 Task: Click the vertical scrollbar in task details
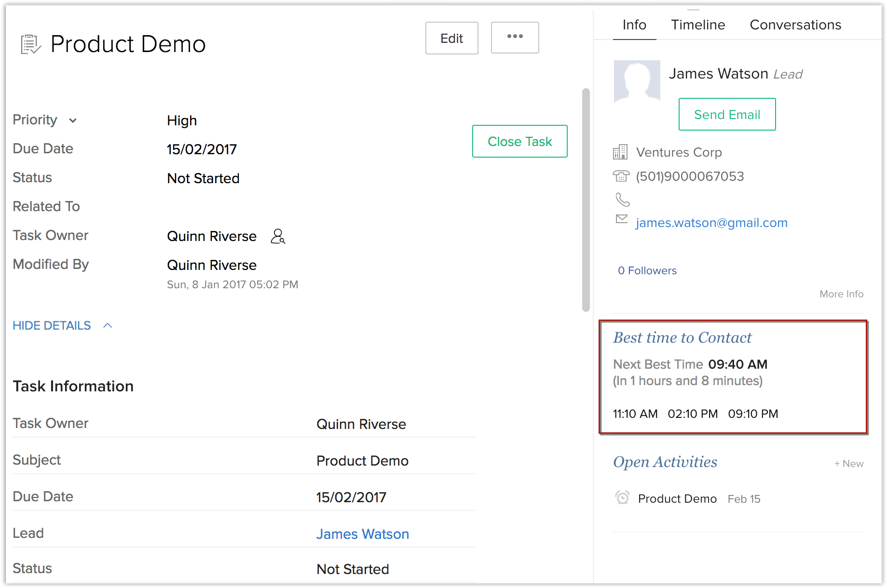click(x=586, y=200)
